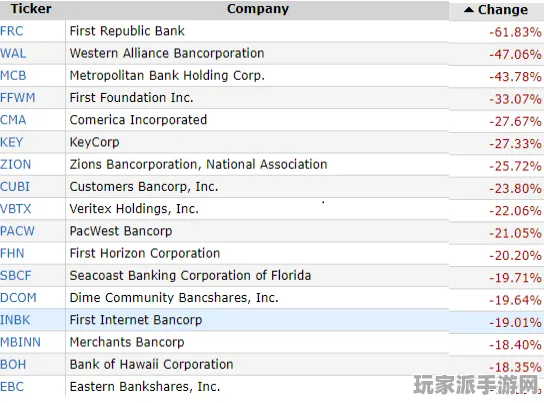The height and width of the screenshot is (403, 544).
Task: Open the MBINN ticker link
Action: (x=20, y=342)
